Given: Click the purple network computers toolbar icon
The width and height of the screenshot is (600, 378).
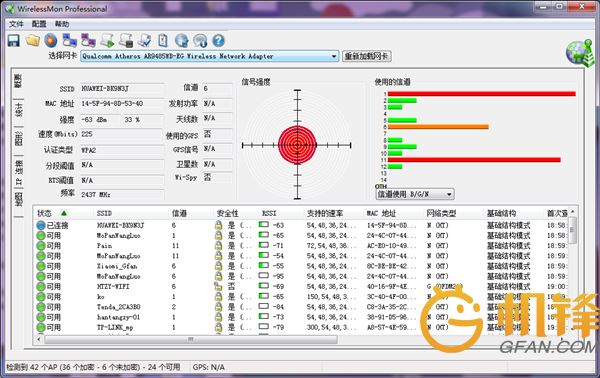Looking at the screenshot, I should pyautogui.click(x=88, y=40).
